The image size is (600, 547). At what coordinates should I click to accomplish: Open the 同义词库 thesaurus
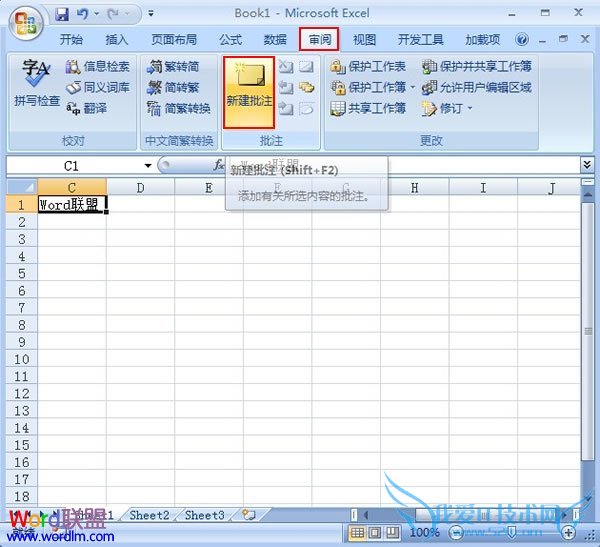(x=97, y=88)
